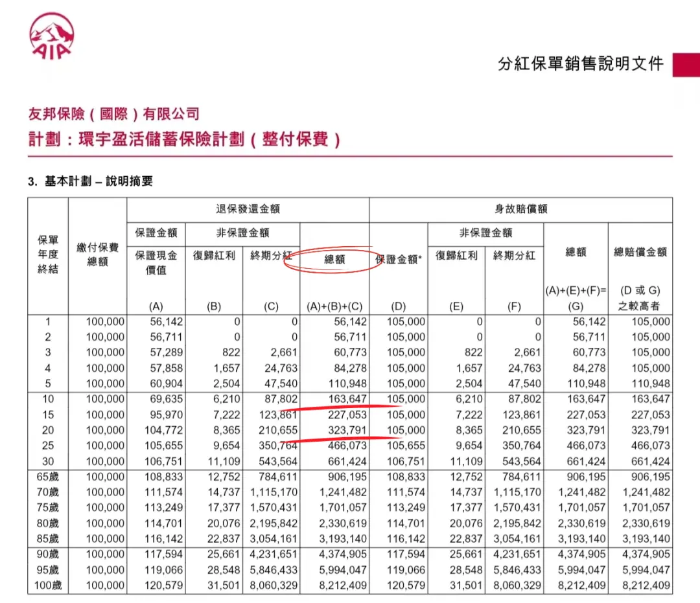Click the 繳付保費總額 column header
The width and height of the screenshot is (700, 603).
97,255
